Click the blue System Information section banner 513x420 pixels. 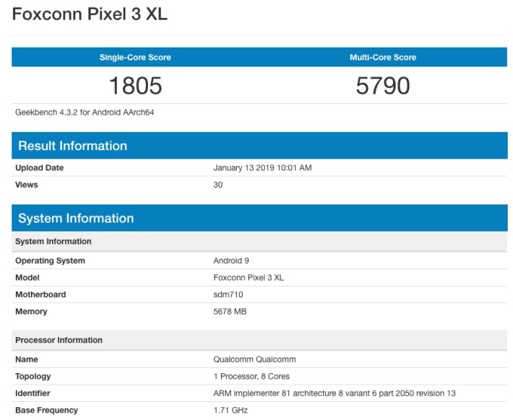point(75,218)
